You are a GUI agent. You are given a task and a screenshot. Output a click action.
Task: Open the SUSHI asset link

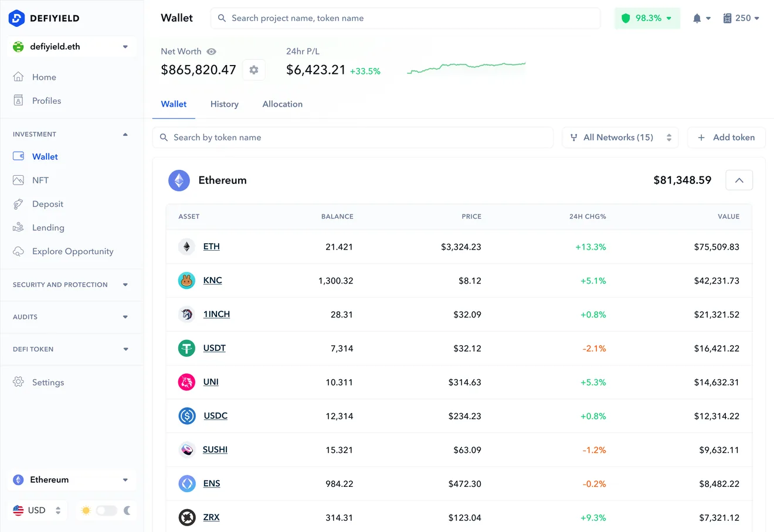point(215,450)
